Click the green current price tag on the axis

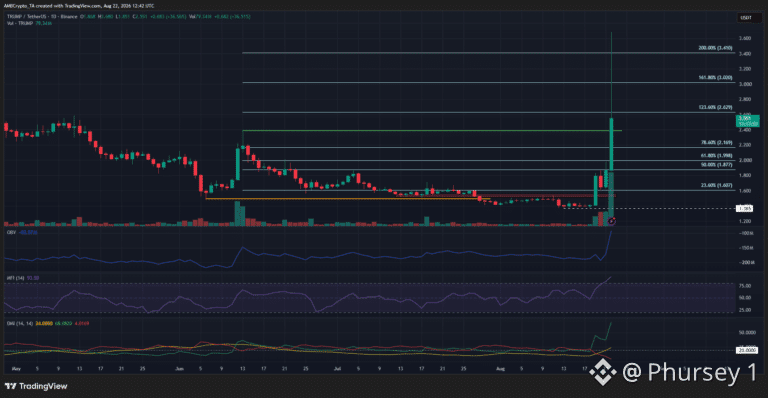[x=747, y=121]
